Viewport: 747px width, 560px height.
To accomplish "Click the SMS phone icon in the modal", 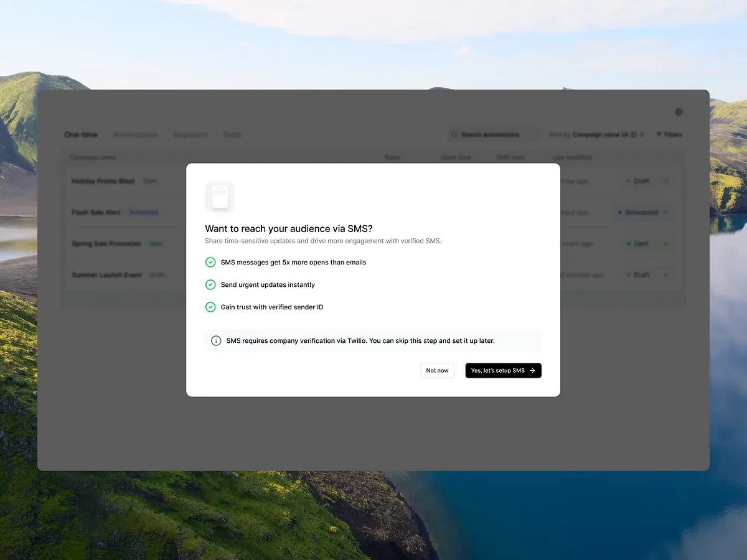I will coord(219,197).
